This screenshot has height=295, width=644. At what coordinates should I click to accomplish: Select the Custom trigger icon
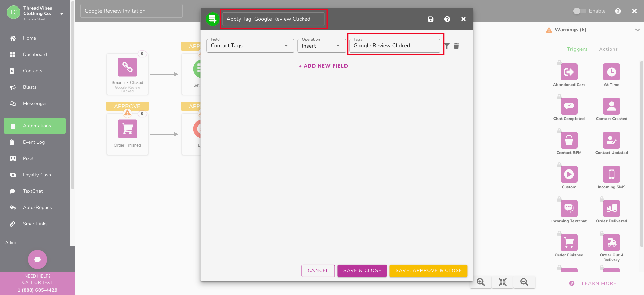point(569,174)
